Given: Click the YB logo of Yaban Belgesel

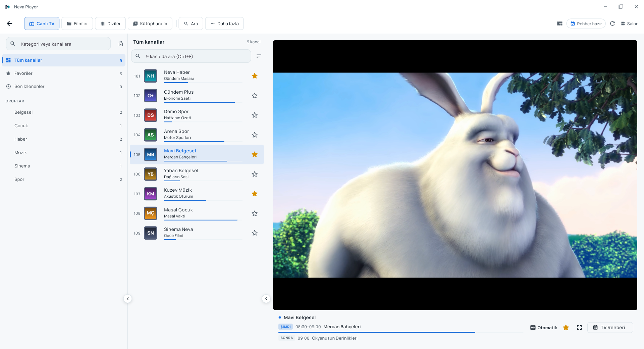Looking at the screenshot, I should click(x=151, y=174).
